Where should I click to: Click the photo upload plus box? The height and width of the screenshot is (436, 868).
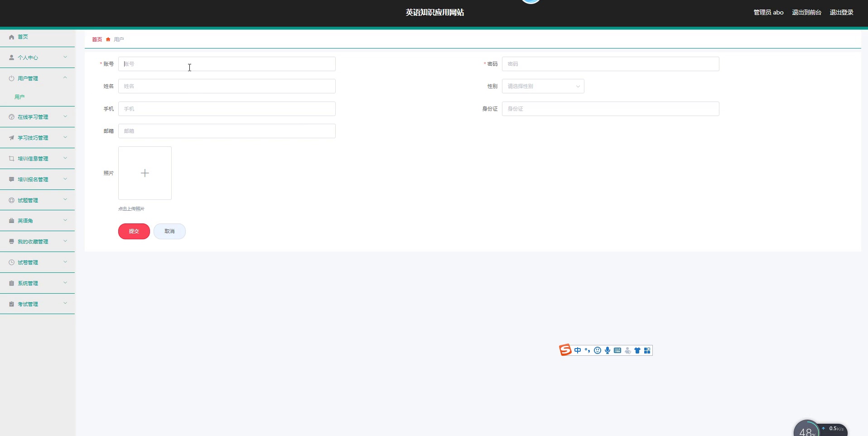(145, 173)
